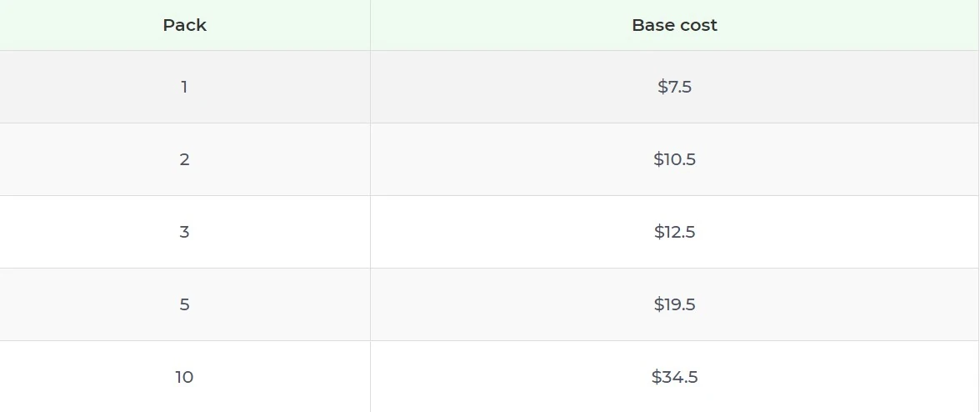980x412 pixels.
Task: Choose the largest pack size number
Action: (x=184, y=377)
